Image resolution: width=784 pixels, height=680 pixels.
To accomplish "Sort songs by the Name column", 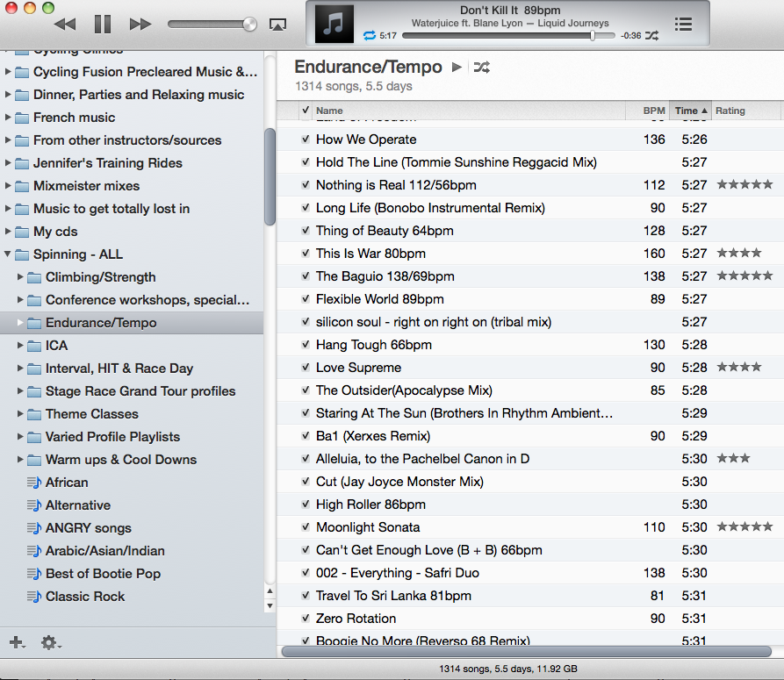I will (x=468, y=111).
